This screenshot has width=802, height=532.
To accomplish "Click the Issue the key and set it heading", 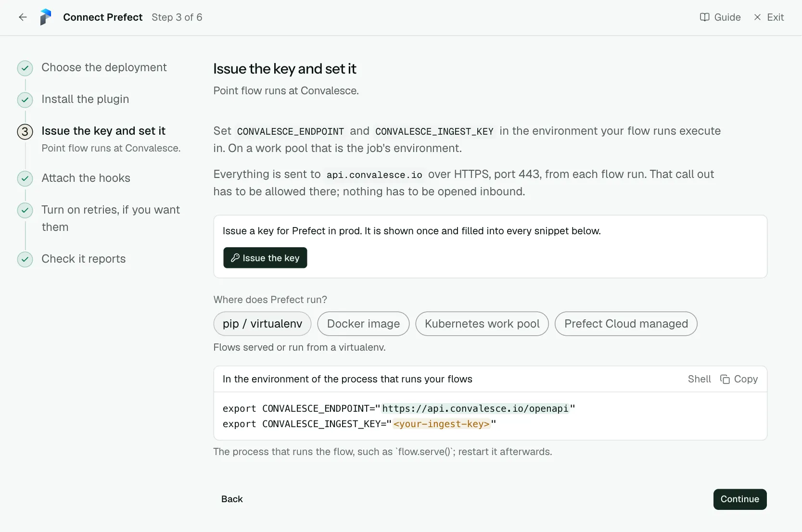I will 285,69.
